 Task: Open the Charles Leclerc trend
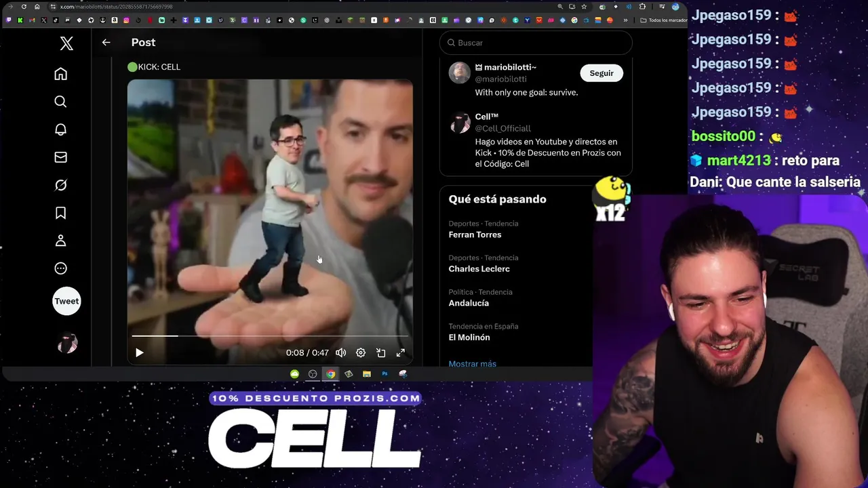pos(479,269)
